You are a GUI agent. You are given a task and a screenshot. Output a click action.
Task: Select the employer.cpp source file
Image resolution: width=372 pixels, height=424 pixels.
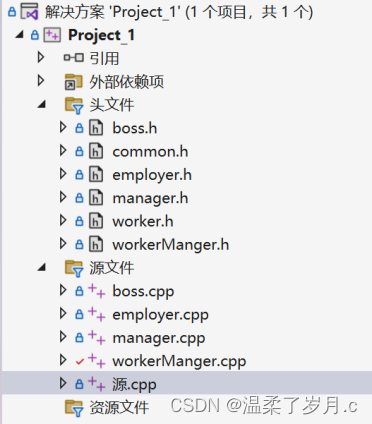point(160,315)
